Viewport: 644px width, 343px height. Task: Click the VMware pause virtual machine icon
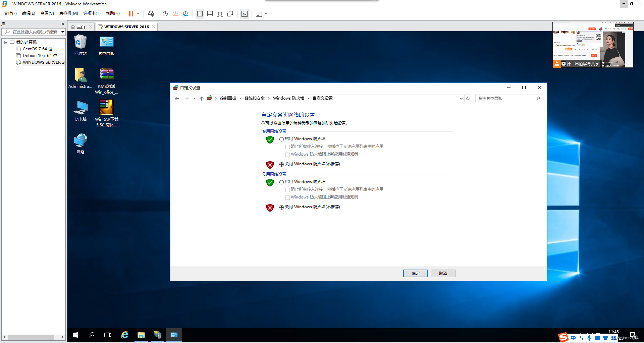click(x=131, y=14)
